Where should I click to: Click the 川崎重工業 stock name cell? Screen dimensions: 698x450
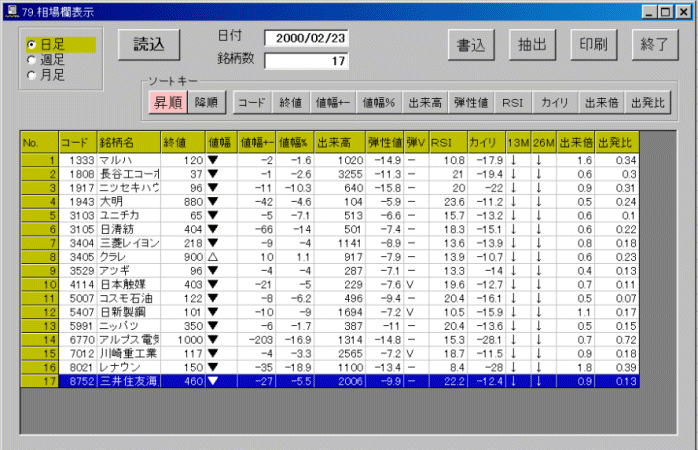pos(129,353)
